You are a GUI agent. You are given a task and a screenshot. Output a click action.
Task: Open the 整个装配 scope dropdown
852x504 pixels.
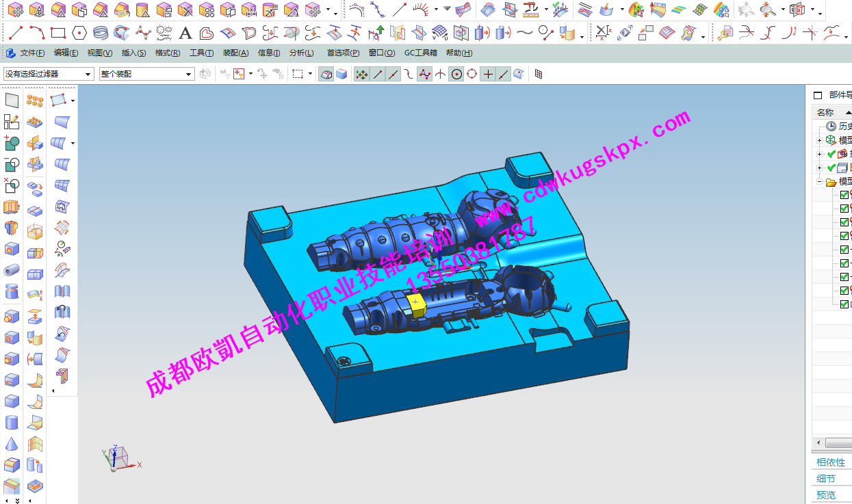pyautogui.click(x=146, y=74)
